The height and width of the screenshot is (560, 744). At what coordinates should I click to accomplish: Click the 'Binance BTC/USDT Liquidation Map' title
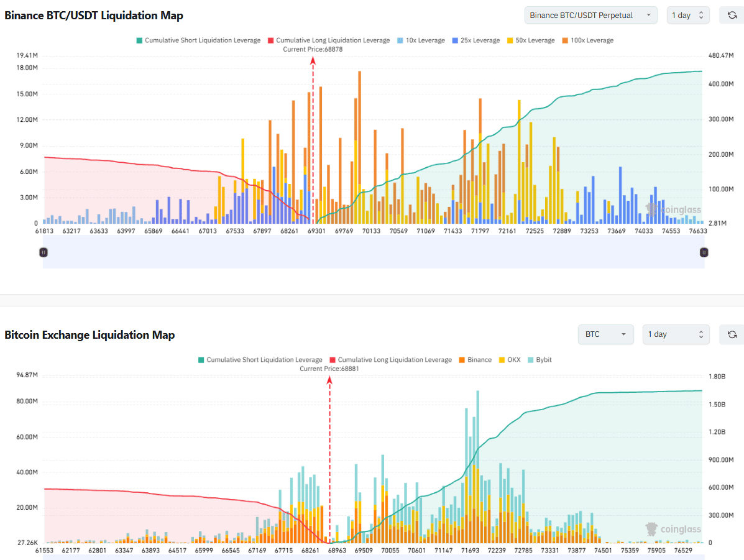click(93, 15)
